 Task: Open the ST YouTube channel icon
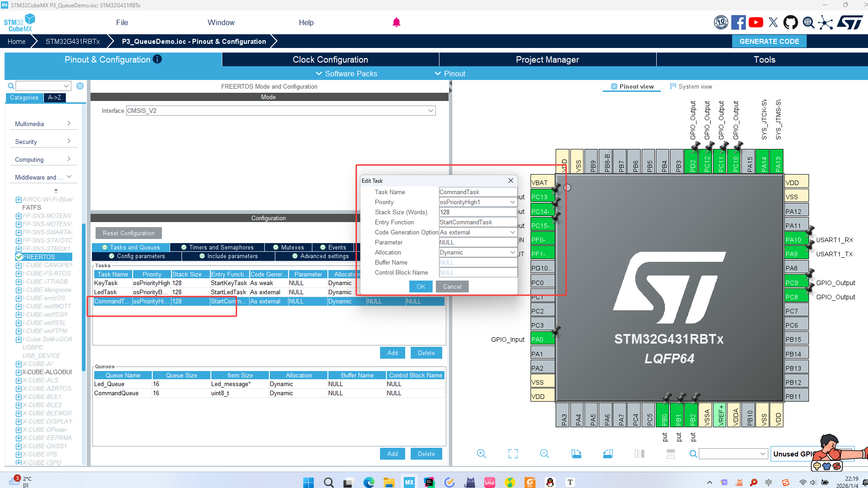756,22
